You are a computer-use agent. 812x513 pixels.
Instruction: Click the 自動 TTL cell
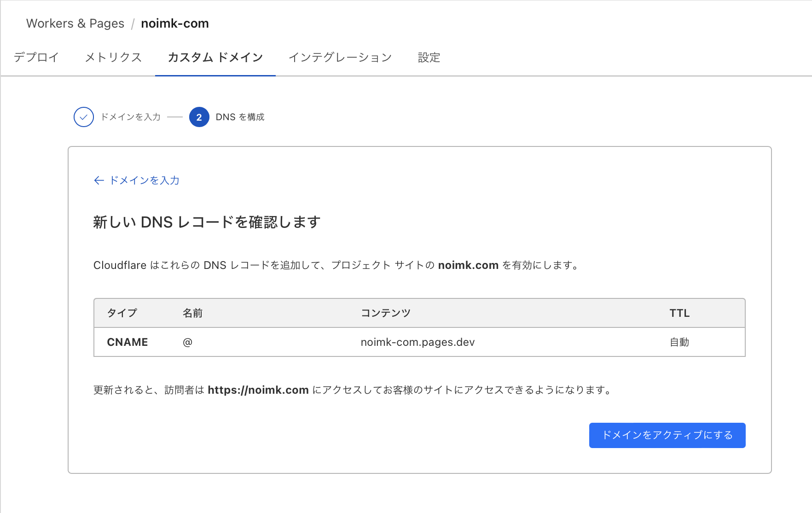tap(679, 342)
